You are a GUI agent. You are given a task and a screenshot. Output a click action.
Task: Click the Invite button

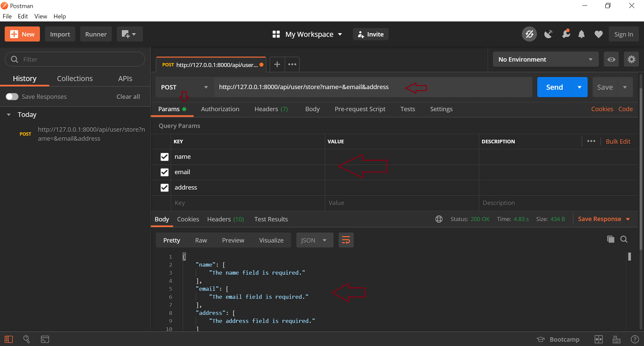pos(371,34)
